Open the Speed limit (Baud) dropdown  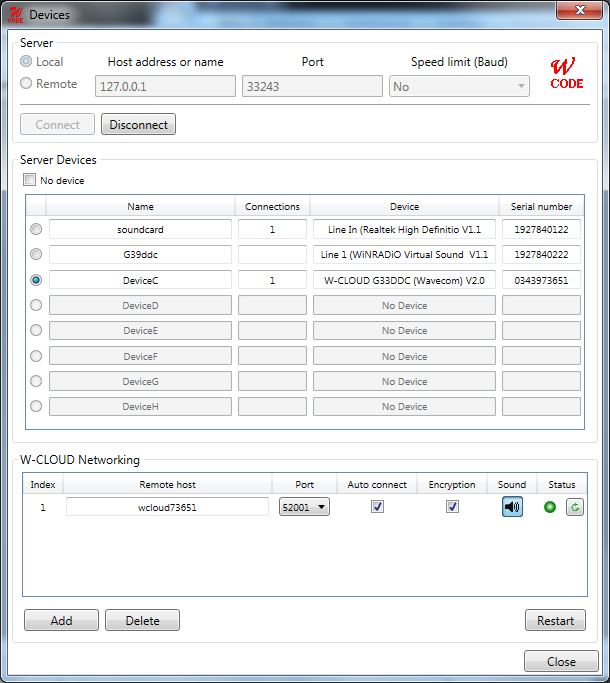459,87
